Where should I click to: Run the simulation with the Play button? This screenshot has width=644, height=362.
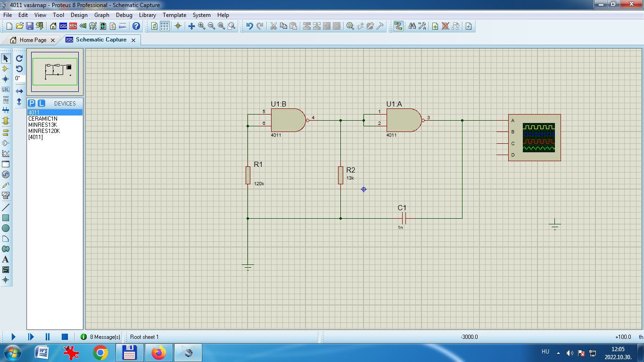13,337
